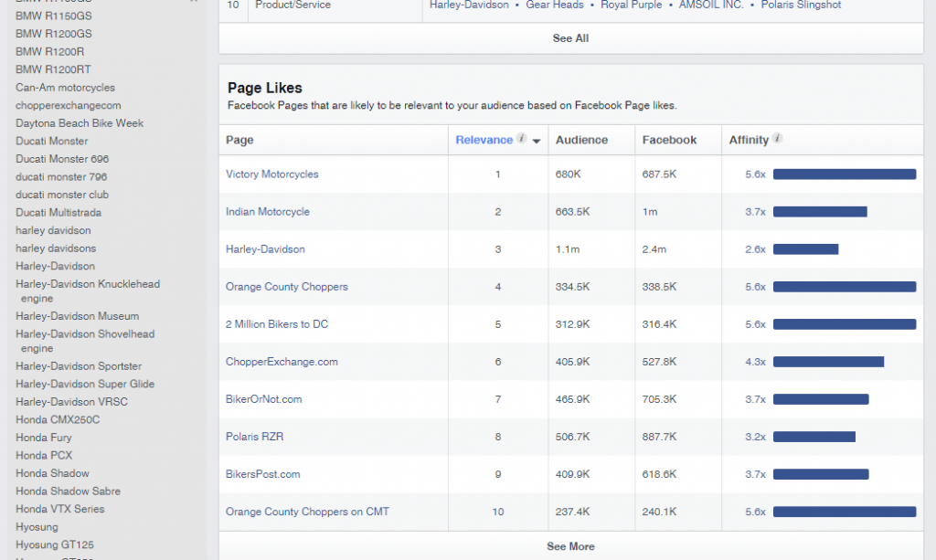Click the Victory Motorcycles affinity bar
This screenshot has width=936, height=560.
[845, 174]
